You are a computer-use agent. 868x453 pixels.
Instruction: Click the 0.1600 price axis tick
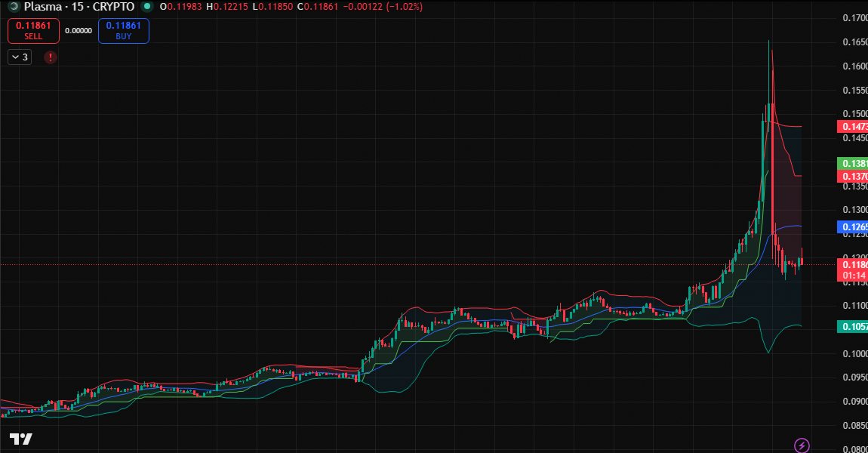tap(855, 66)
